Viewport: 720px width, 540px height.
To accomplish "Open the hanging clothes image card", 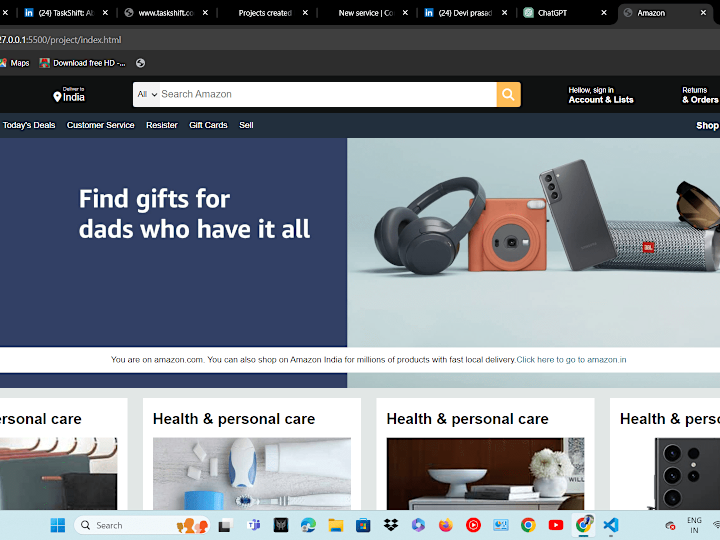I will click(x=58, y=473).
